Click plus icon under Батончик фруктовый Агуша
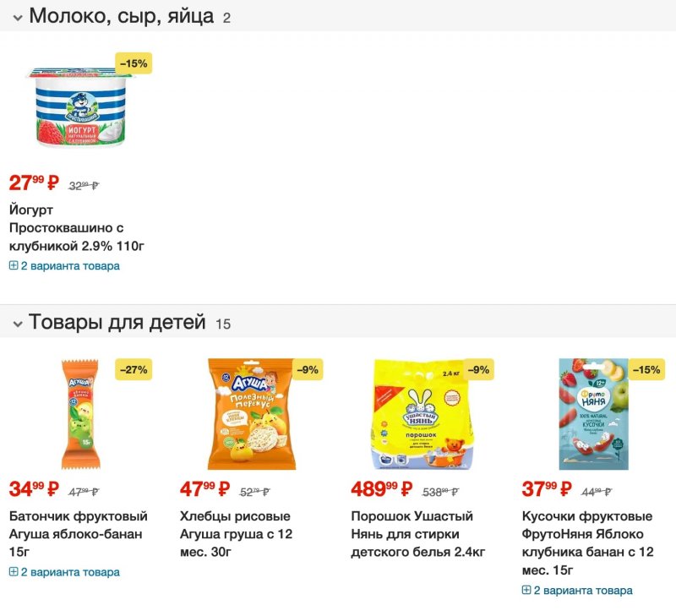Screen dimensions: 676x616 (x=14, y=572)
